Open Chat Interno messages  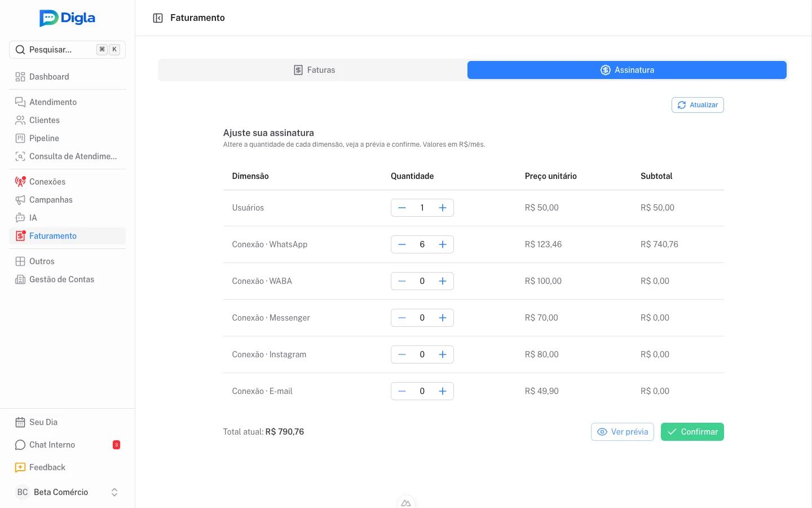(67, 445)
